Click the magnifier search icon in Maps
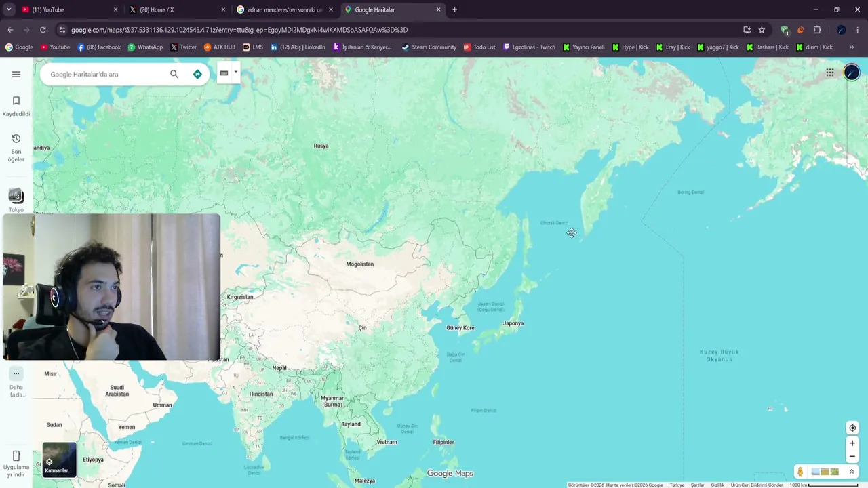 [174, 74]
